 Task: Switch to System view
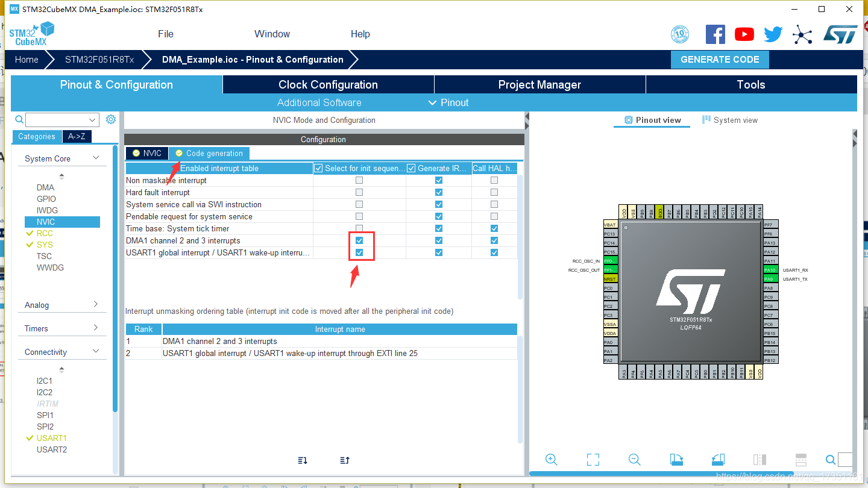tap(730, 120)
